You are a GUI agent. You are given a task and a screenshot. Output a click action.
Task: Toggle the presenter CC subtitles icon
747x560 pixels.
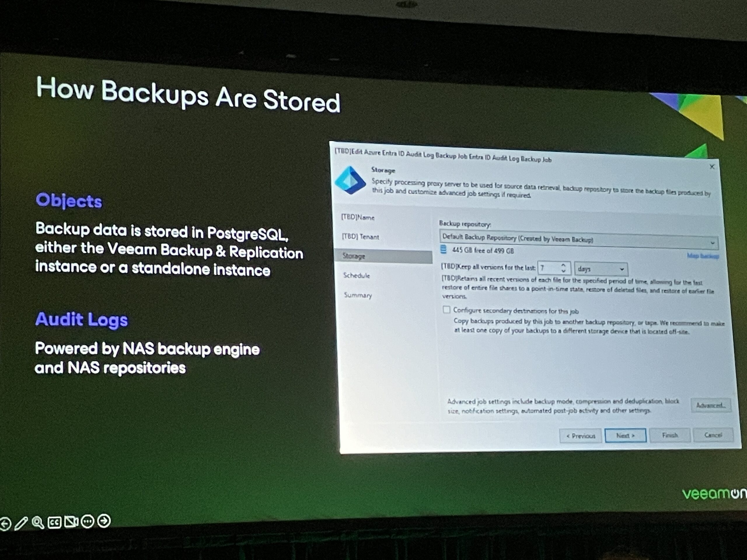tap(54, 523)
